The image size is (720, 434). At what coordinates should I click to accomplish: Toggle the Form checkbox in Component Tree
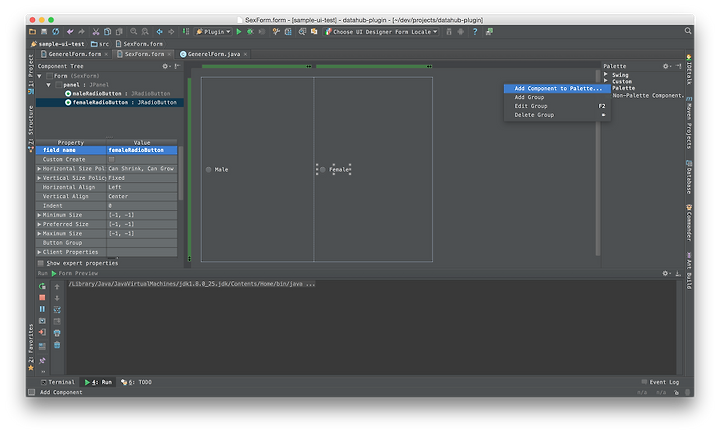pos(49,76)
